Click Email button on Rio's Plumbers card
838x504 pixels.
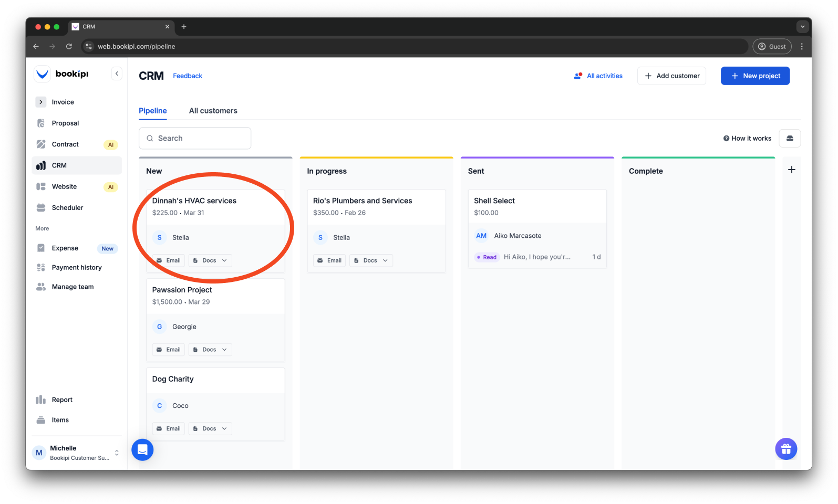tap(329, 260)
